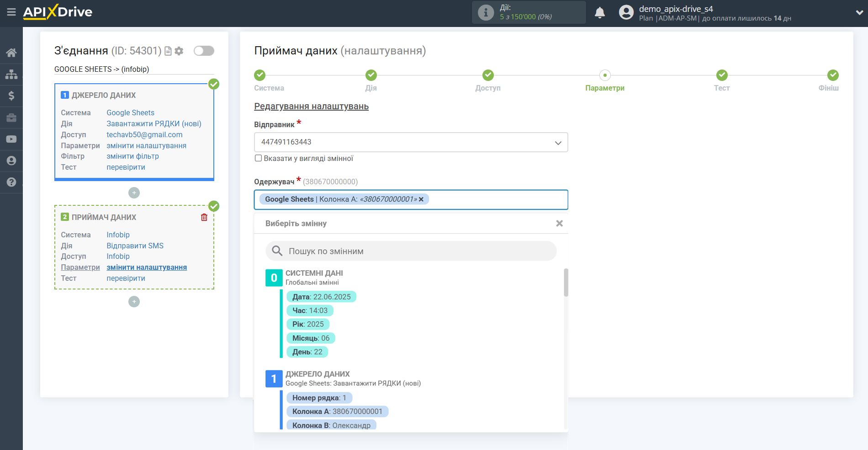The height and width of the screenshot is (450, 868).
Task: Open the home dashboard sidebar icon
Action: 11,53
